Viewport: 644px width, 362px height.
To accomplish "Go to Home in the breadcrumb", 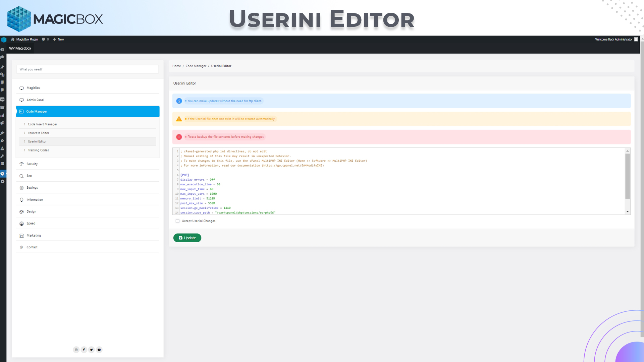I will click(176, 66).
